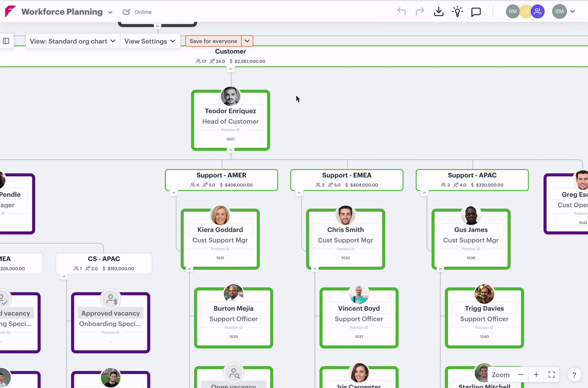Open the RM user account menu

click(564, 12)
